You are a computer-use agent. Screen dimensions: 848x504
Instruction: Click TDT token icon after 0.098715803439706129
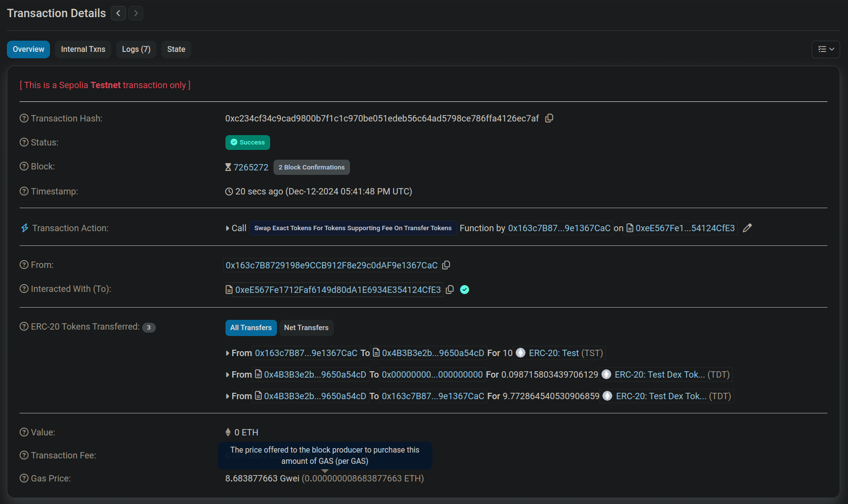tap(606, 374)
